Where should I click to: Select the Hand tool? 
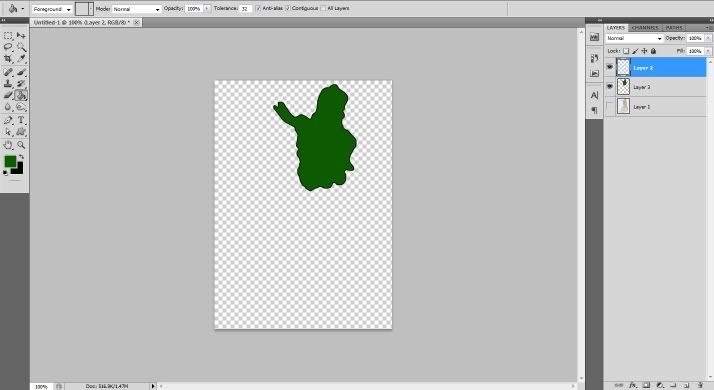point(8,145)
